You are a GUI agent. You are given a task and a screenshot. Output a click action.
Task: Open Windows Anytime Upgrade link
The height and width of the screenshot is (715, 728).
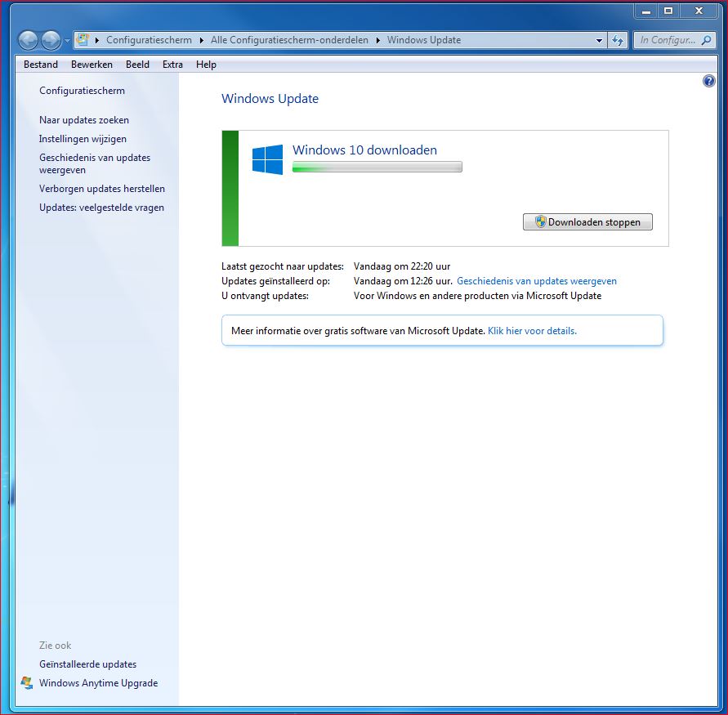pos(98,683)
